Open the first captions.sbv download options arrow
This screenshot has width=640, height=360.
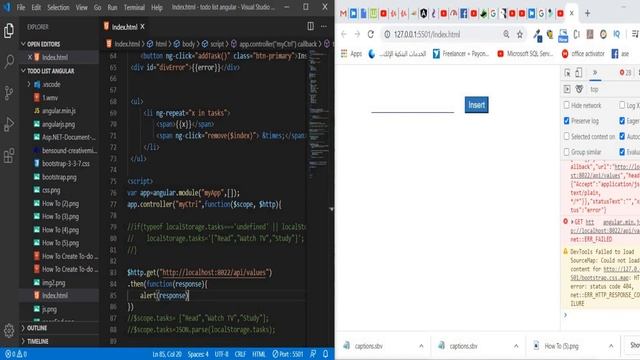421,346
